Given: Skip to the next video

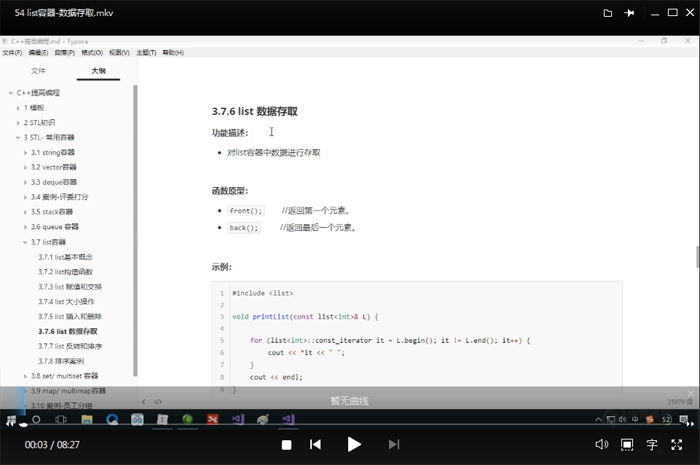Looking at the screenshot, I should click(394, 444).
